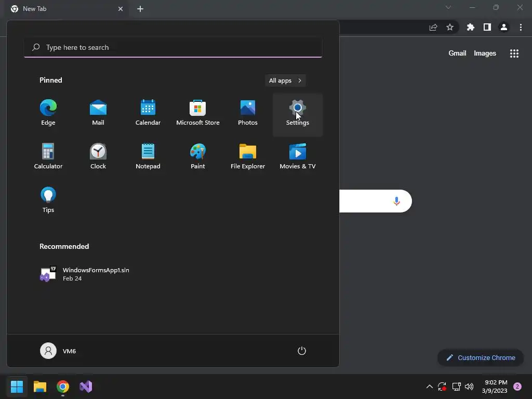Screen dimensions: 532x399
Task: Open the network tray icon
Action: (x=456, y=387)
